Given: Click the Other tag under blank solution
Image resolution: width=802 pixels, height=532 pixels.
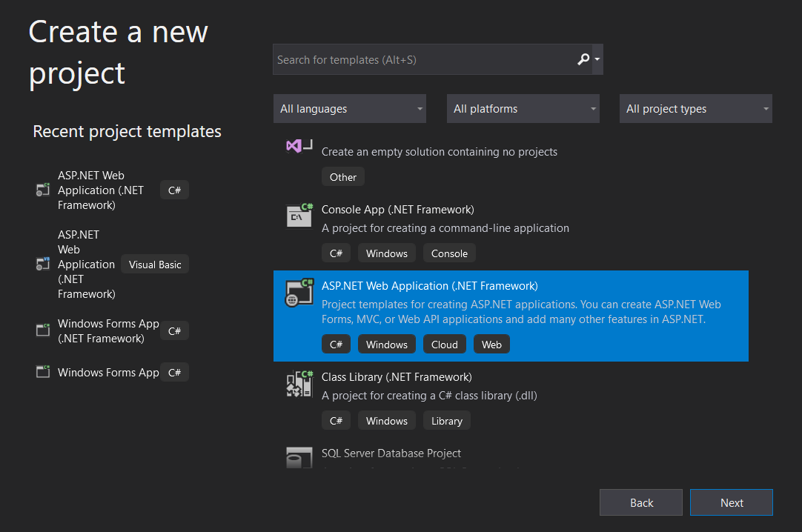Looking at the screenshot, I should click(x=342, y=177).
